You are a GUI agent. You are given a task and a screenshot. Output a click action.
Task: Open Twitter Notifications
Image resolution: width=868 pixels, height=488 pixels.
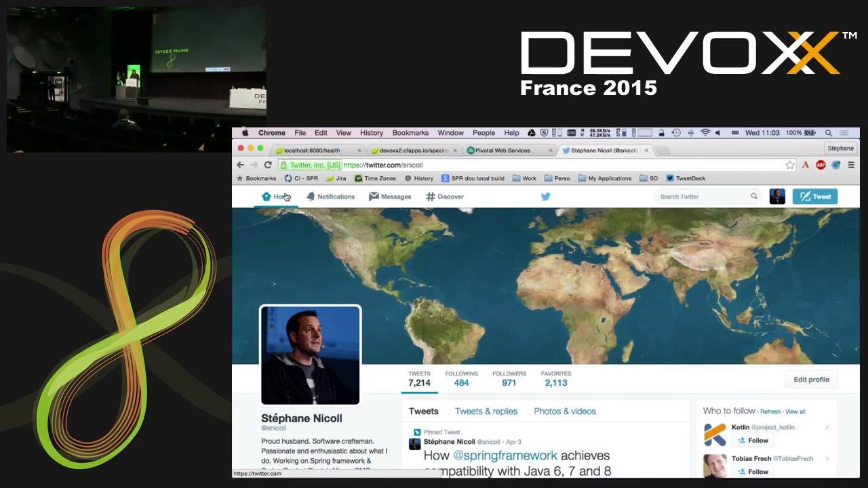tap(330, 197)
